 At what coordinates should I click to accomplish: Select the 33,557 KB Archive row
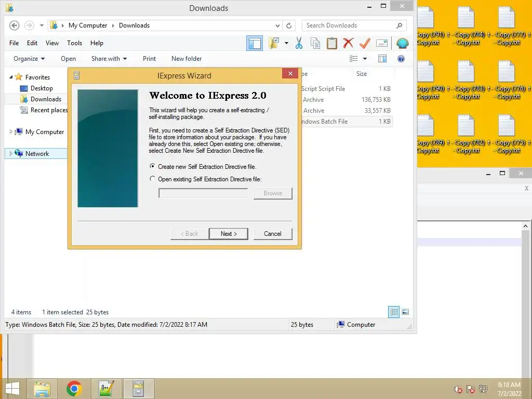(x=347, y=111)
